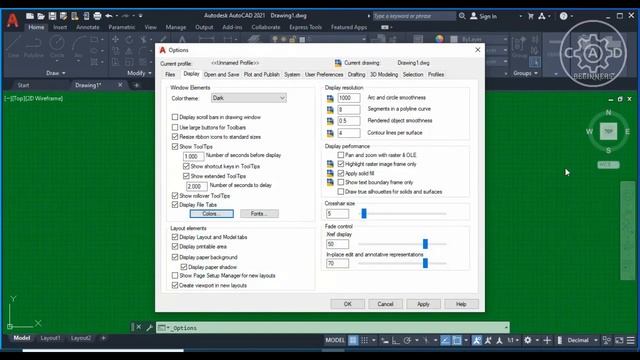The height and width of the screenshot is (360, 640).
Task: Check Show Page Setup Manager for new layouts
Action: (x=175, y=276)
